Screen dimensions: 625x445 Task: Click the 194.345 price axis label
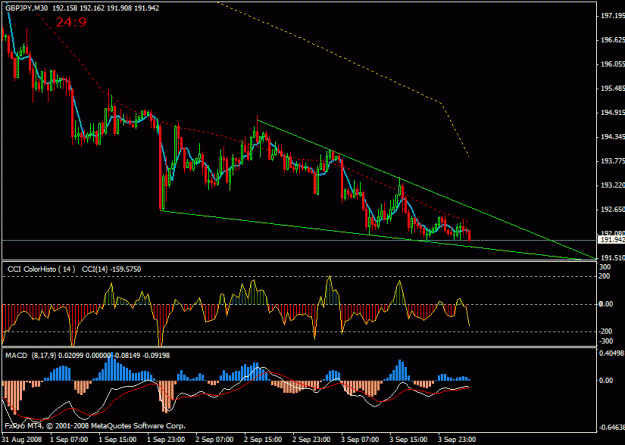pyautogui.click(x=612, y=137)
